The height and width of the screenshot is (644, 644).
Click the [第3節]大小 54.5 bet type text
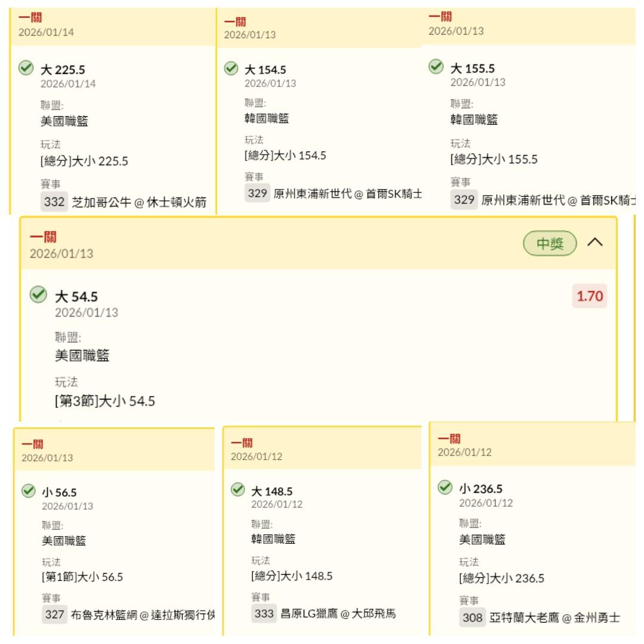(105, 401)
